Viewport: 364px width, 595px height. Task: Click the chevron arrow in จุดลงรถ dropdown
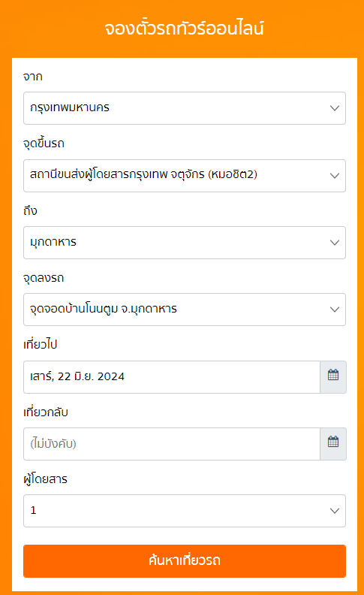[x=335, y=310]
